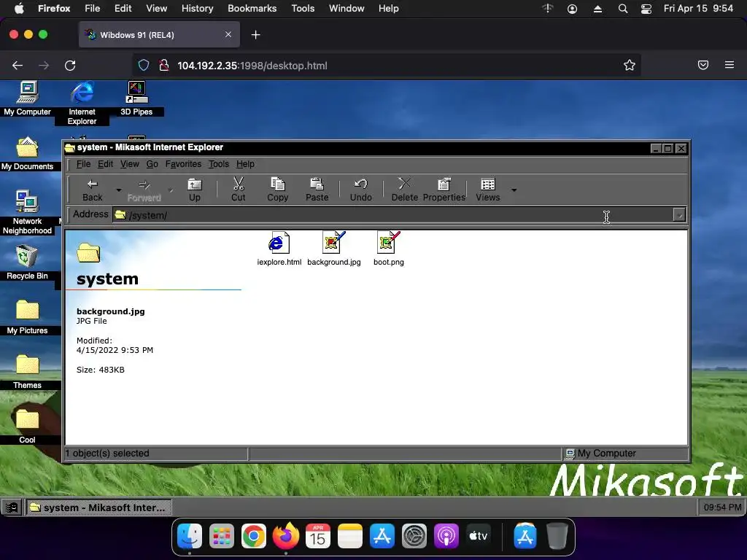
Task: Click the Undo toolbar icon
Action: 360,183
